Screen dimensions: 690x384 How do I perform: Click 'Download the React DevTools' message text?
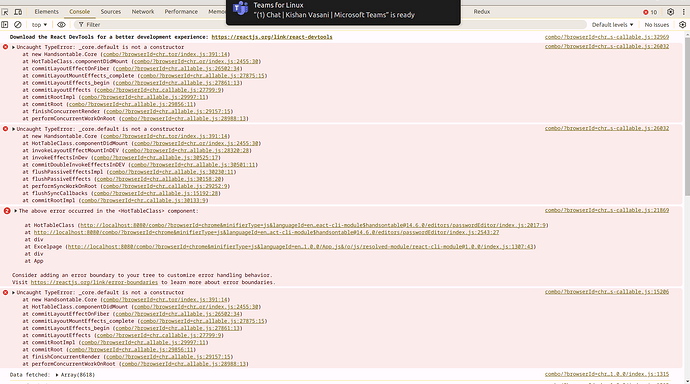[109, 37]
